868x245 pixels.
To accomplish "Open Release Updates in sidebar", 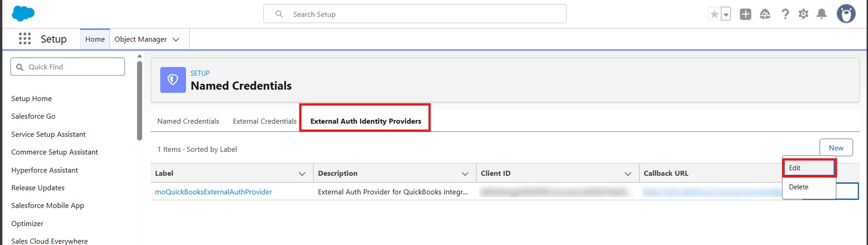I will pos(38,188).
